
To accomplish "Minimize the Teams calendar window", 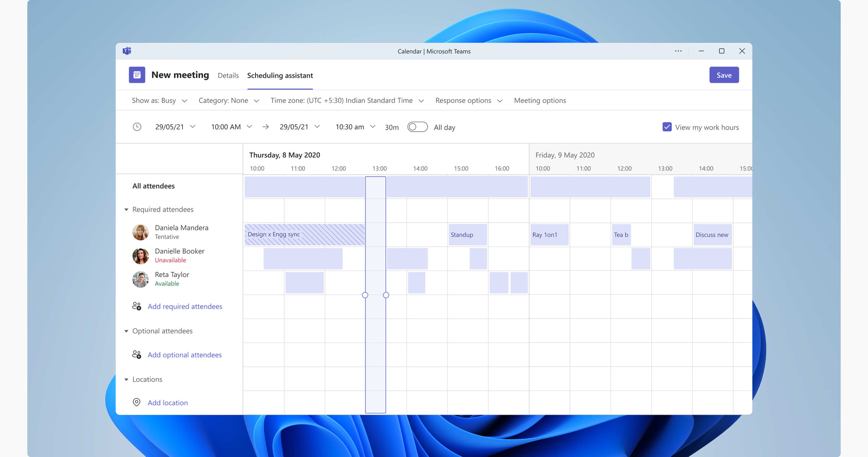I will (701, 51).
